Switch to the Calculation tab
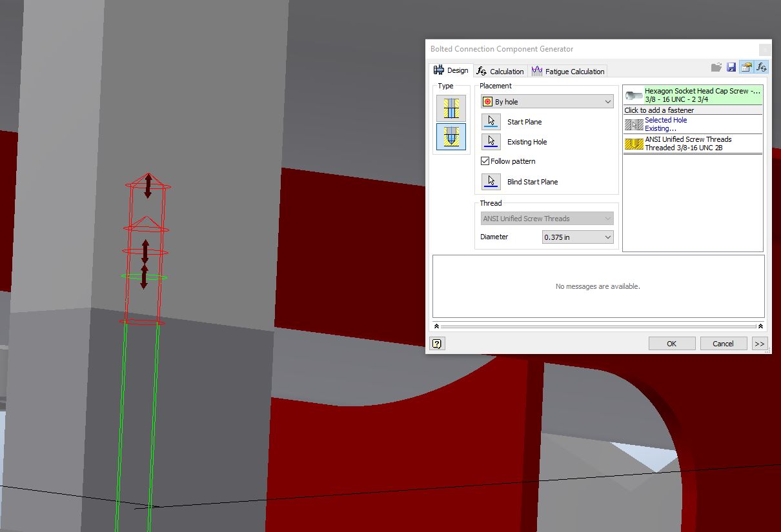 [501, 71]
